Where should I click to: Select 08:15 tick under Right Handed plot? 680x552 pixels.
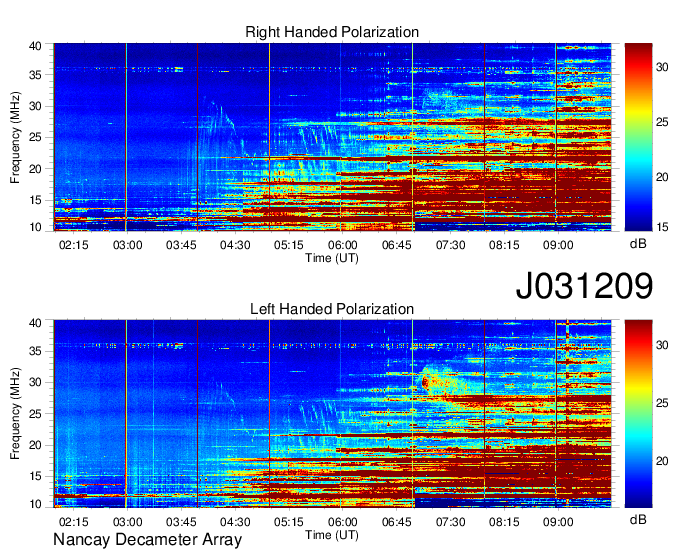[x=504, y=245]
